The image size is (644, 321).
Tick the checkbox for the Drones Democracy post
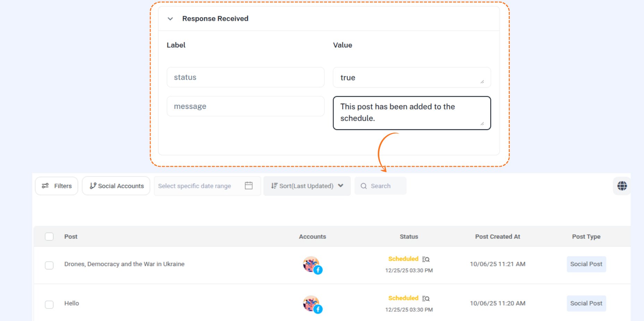pos(49,265)
